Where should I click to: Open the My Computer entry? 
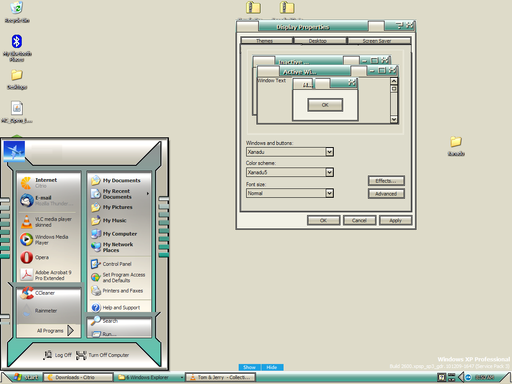119,234
